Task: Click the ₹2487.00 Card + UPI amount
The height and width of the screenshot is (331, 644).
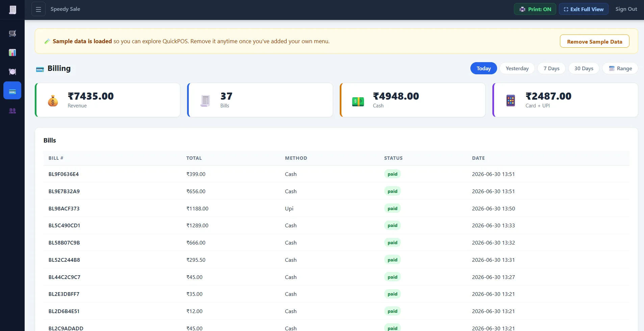Action: tap(548, 96)
